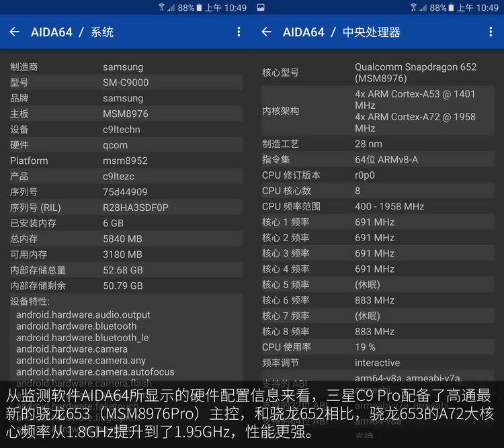This screenshot has width=504, height=448.
Task: Select 4x ARM Cortex-A72 @ 1958 MHz line
Action: pyautogui.click(x=415, y=122)
